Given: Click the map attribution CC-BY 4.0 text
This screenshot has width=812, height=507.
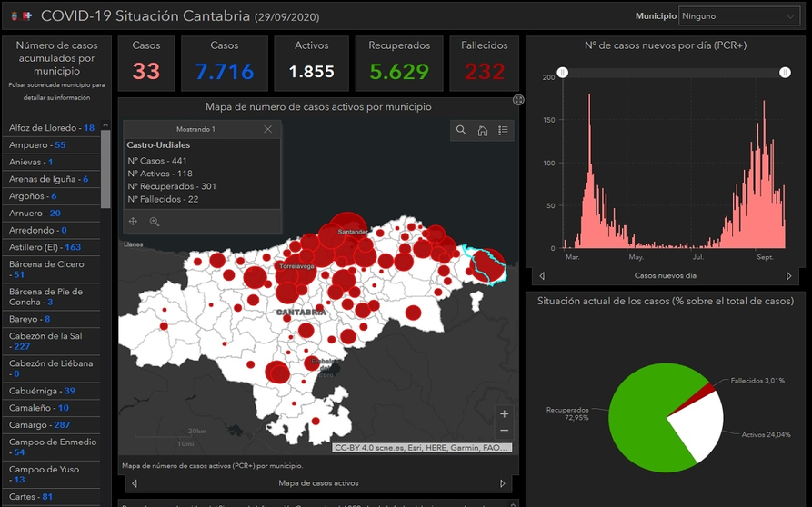Looking at the screenshot, I should coord(422,448).
